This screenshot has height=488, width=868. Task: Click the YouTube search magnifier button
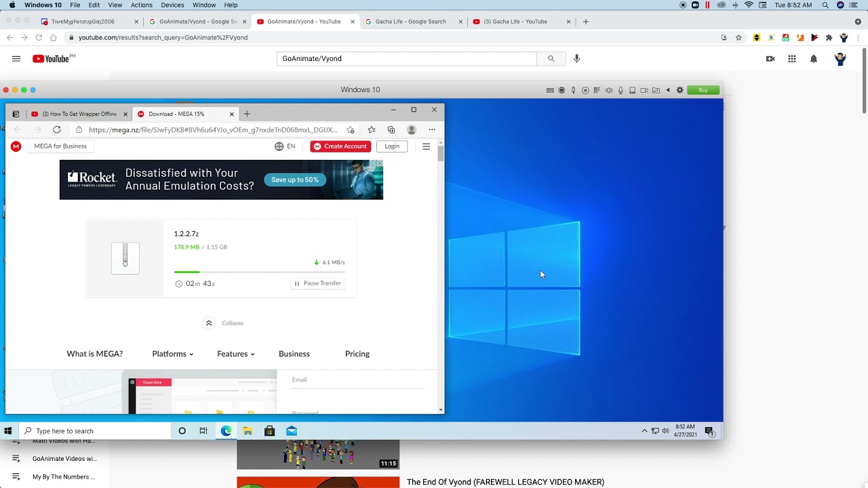[x=551, y=59]
